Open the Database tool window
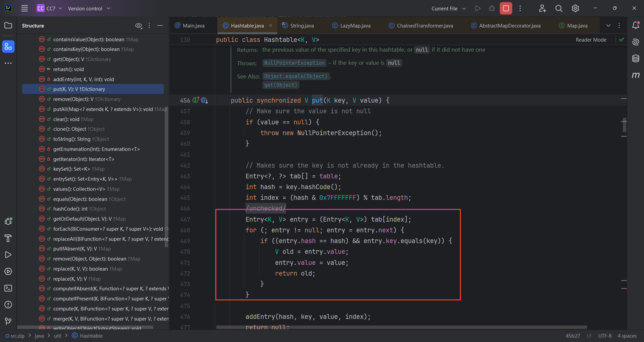Viewport: 644px width, 342px height. pos(636,59)
